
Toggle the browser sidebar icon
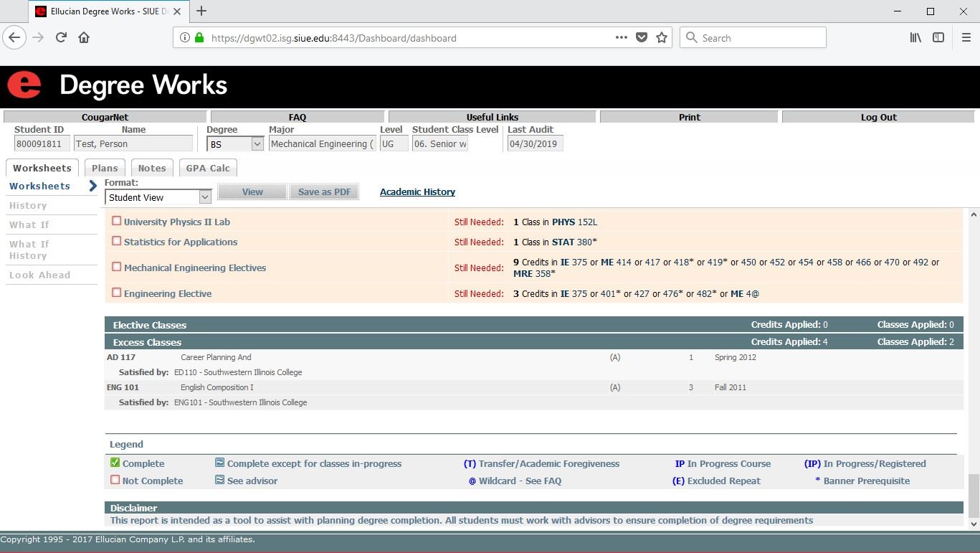(x=938, y=38)
